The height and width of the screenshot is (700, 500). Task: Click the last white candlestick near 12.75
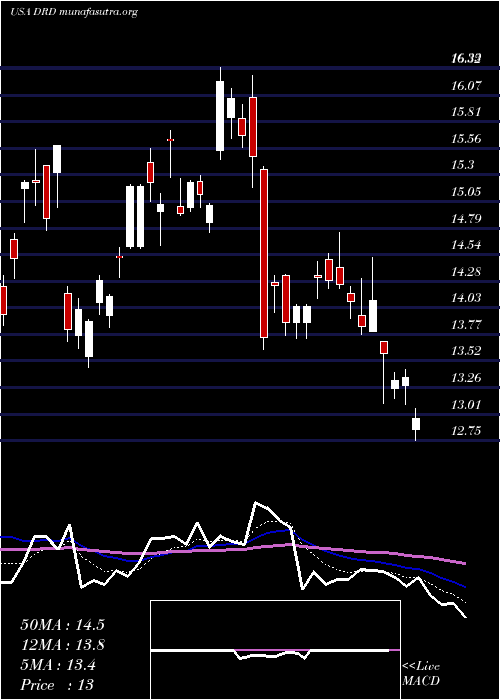click(416, 424)
